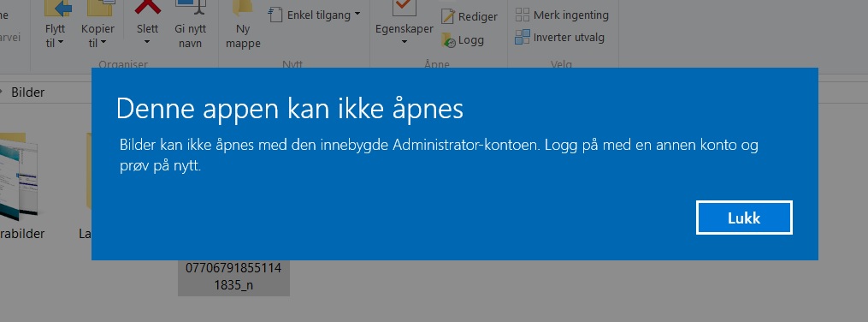This screenshot has height=322, width=868.
Task: Click the Flytt til folder icon
Action: point(57,7)
